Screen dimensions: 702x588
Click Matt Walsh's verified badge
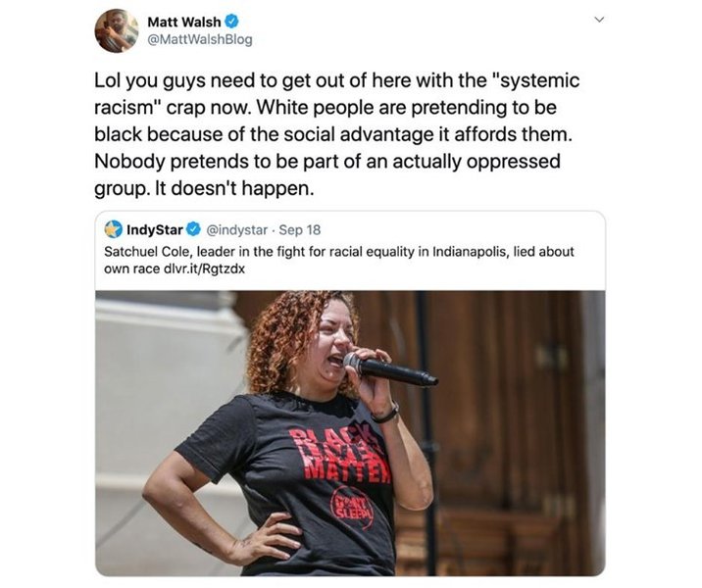tap(231, 21)
